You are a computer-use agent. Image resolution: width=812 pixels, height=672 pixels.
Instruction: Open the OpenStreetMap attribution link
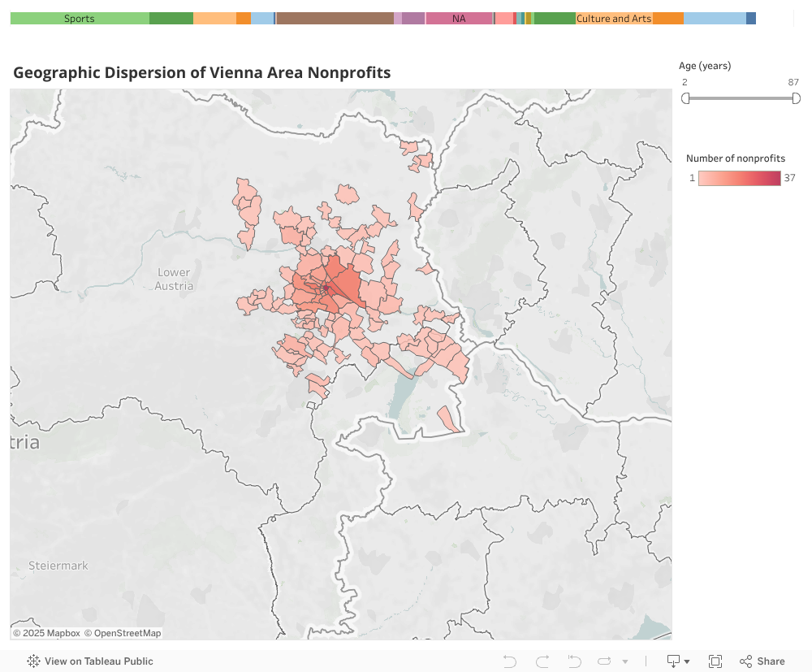[x=123, y=633]
